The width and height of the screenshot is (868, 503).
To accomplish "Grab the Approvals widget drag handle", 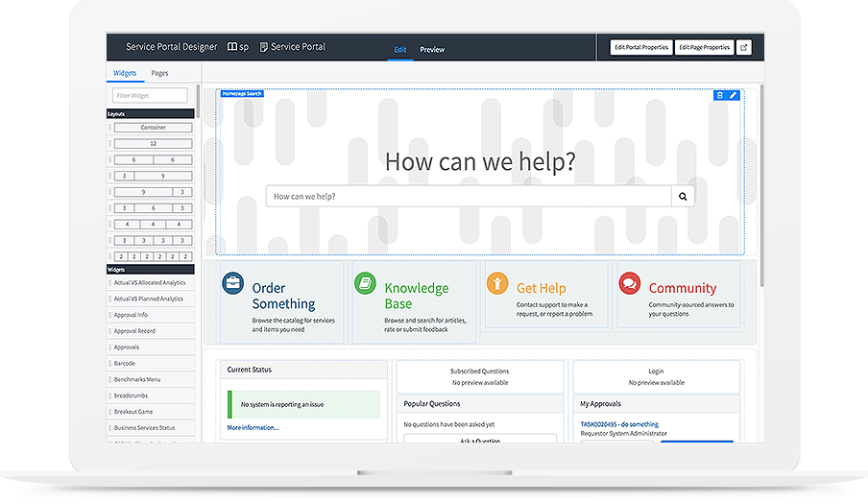I will 109,347.
